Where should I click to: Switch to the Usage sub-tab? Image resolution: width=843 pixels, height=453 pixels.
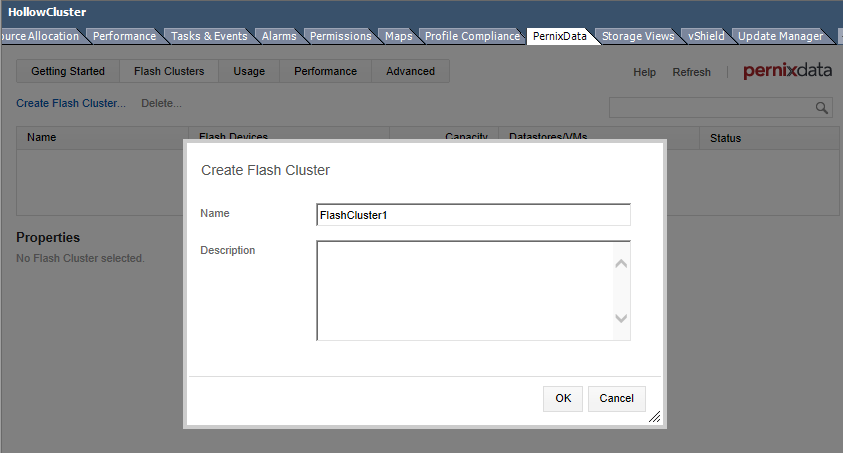point(249,71)
